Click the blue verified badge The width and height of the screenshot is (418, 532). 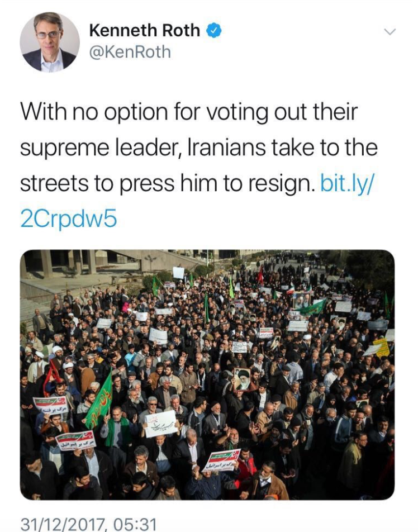pyautogui.click(x=214, y=31)
